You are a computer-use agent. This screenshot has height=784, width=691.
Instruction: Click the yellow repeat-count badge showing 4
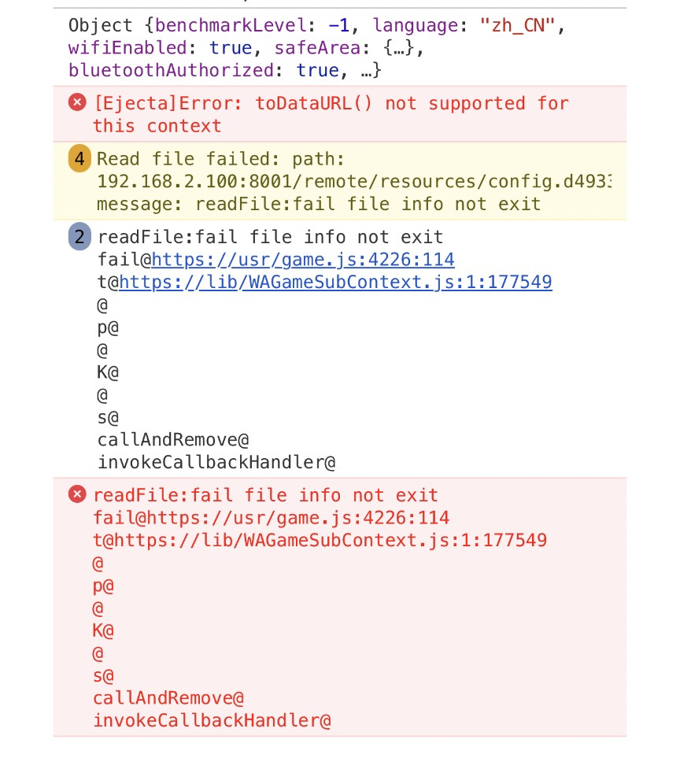point(79,158)
